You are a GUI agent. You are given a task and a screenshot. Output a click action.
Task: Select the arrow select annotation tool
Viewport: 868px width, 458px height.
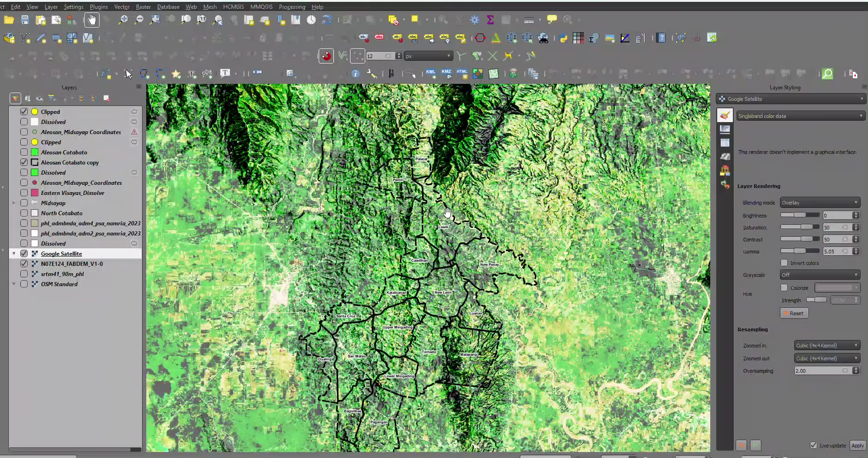128,74
